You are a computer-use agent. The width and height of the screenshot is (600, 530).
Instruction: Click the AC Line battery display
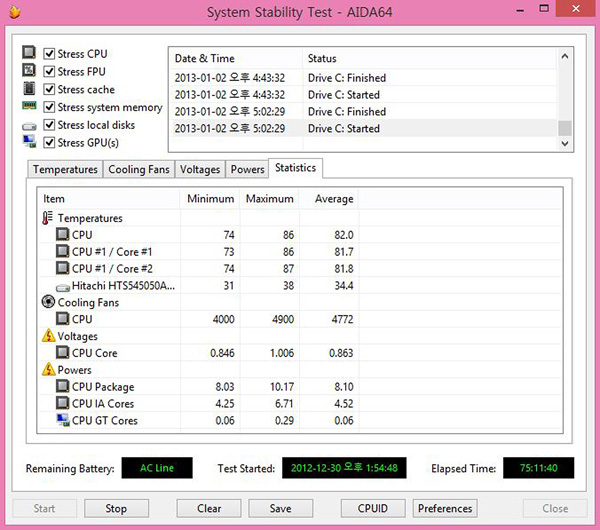(x=157, y=468)
